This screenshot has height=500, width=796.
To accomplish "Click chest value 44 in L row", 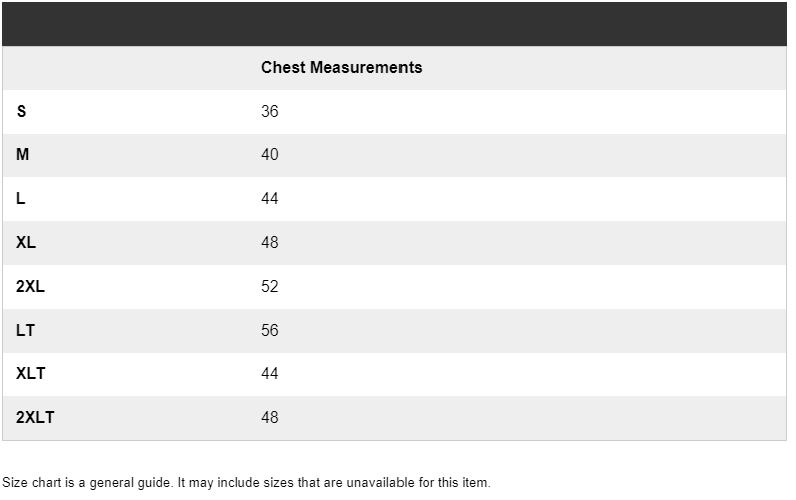I will (x=270, y=198).
